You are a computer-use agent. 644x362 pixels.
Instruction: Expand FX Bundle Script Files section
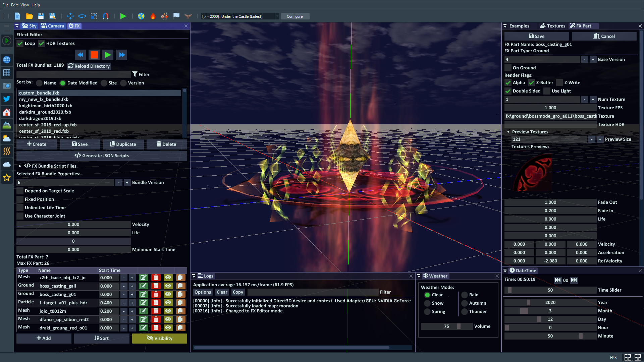[x=20, y=166]
